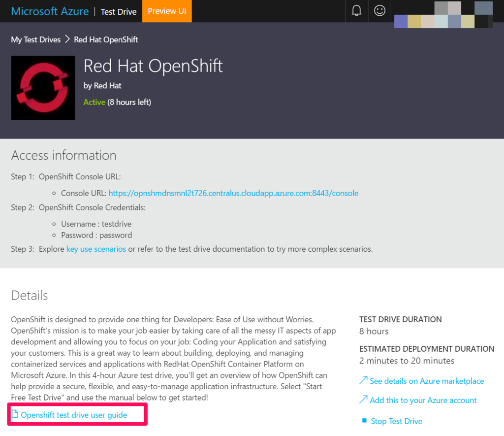
Task: Click the 'Access information' heading
Action: click(63, 155)
